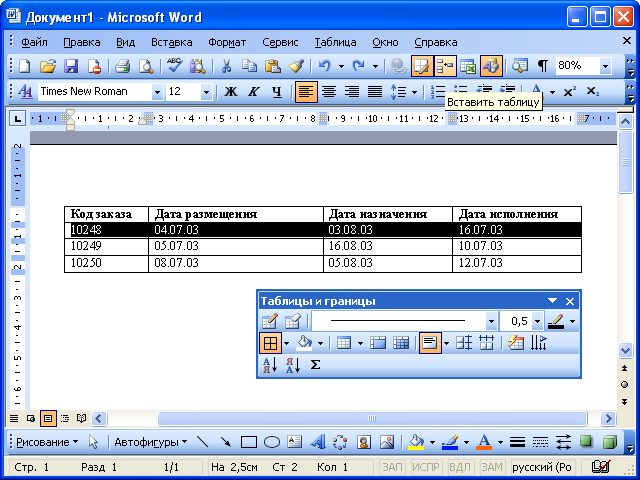Open line weight 0,5 dropdown
This screenshot has height=480, width=640.
point(538,322)
